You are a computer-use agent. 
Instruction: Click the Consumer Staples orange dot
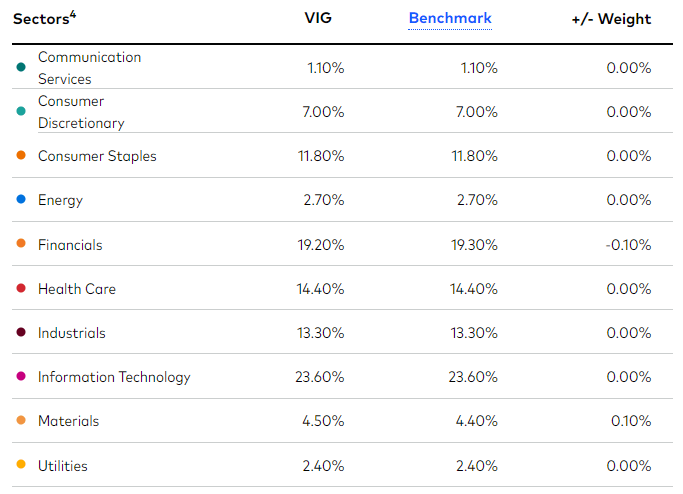point(21,156)
